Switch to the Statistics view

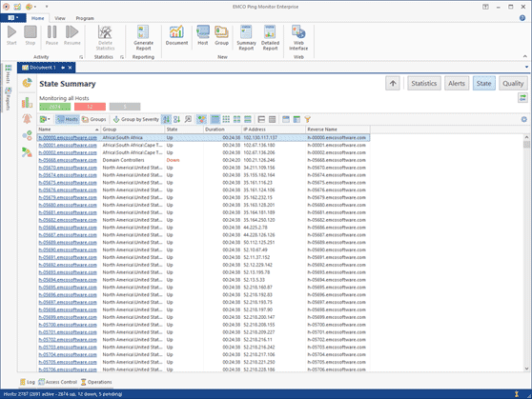pyautogui.click(x=423, y=84)
